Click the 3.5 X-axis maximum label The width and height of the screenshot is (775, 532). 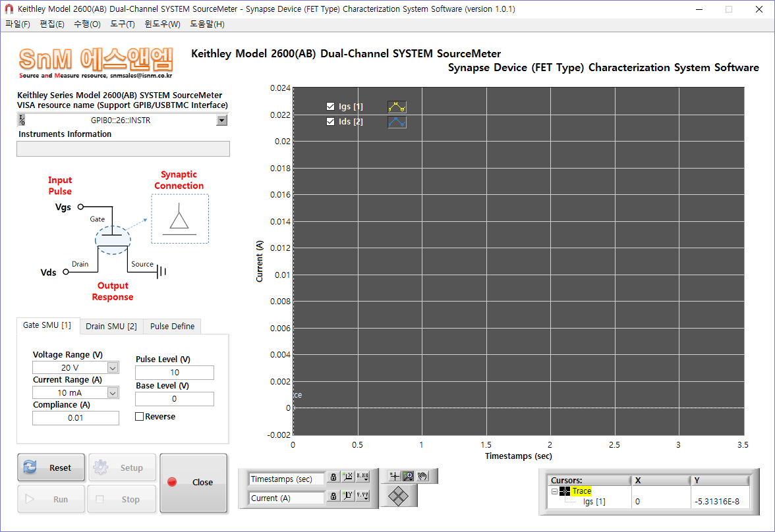click(x=742, y=445)
